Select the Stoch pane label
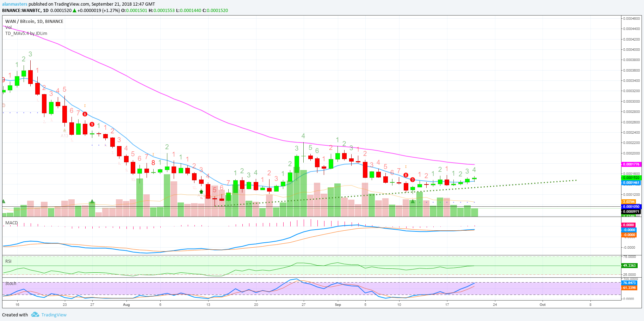644x321 pixels. pos(11,283)
